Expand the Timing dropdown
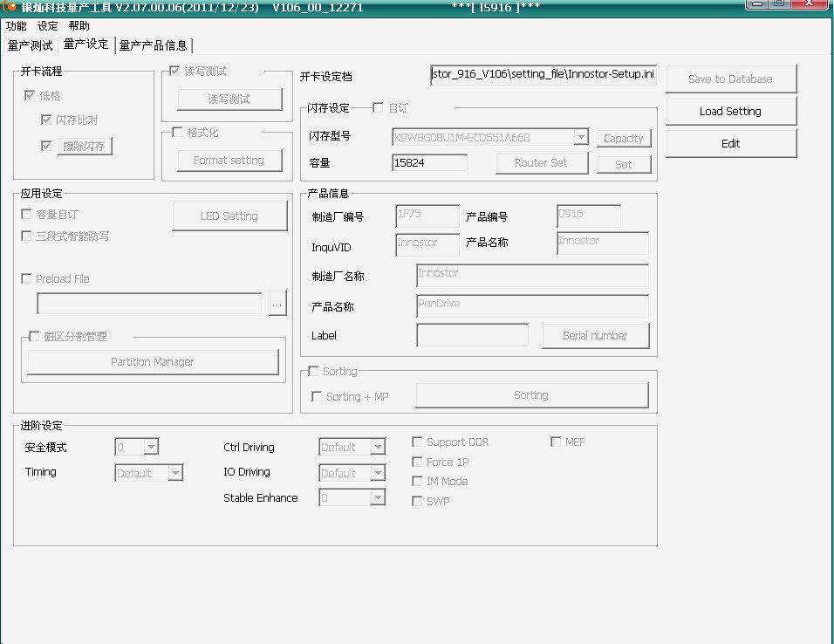834x644 pixels. (x=175, y=473)
